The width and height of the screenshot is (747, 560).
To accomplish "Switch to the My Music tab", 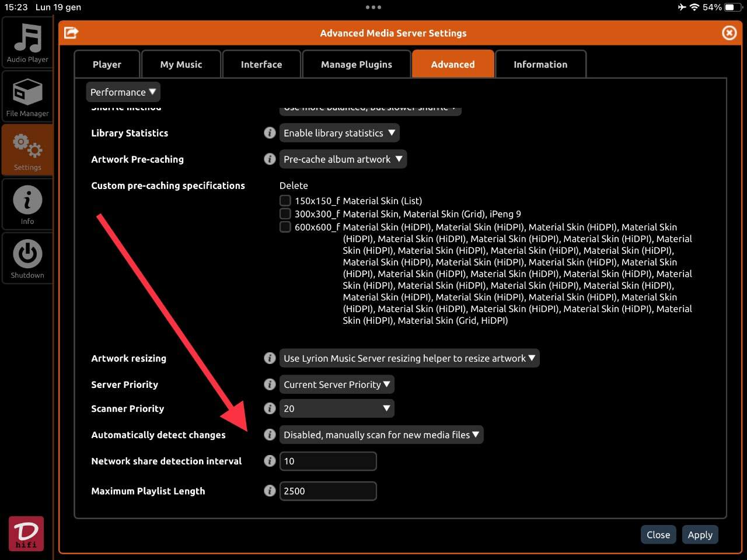I will pos(181,64).
